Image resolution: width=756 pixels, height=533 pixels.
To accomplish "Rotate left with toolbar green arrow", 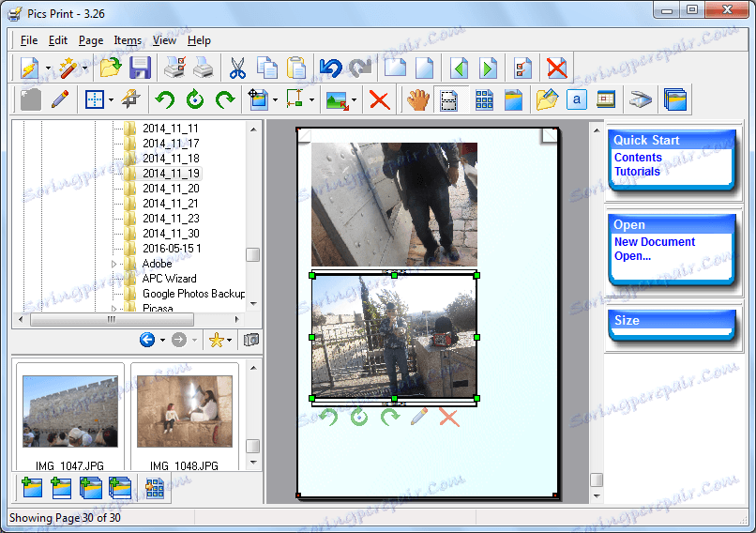I will click(165, 99).
